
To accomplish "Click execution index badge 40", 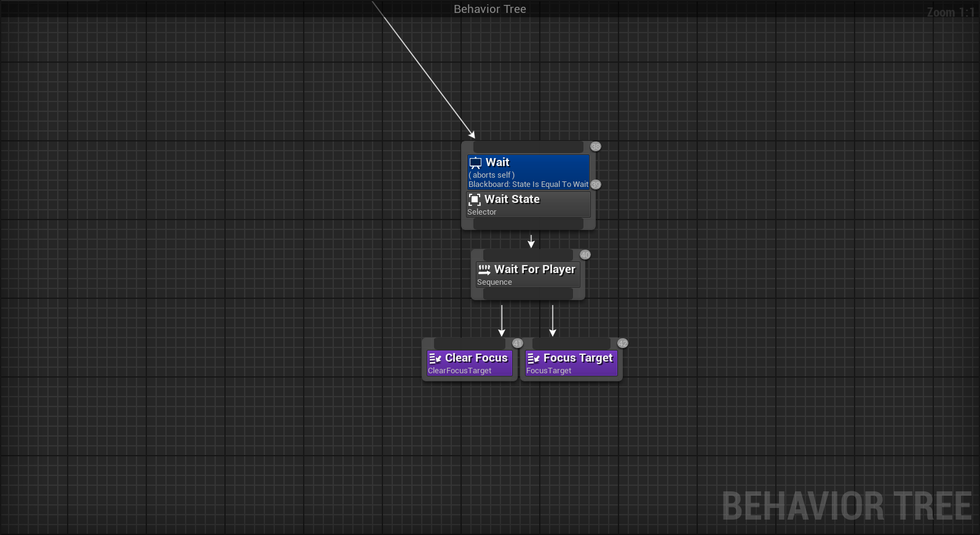I will 585,255.
